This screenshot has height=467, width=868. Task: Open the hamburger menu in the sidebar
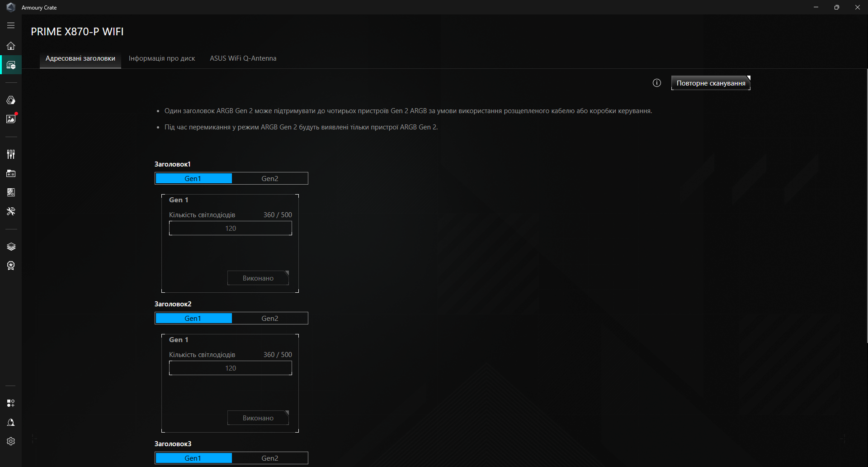(11, 26)
